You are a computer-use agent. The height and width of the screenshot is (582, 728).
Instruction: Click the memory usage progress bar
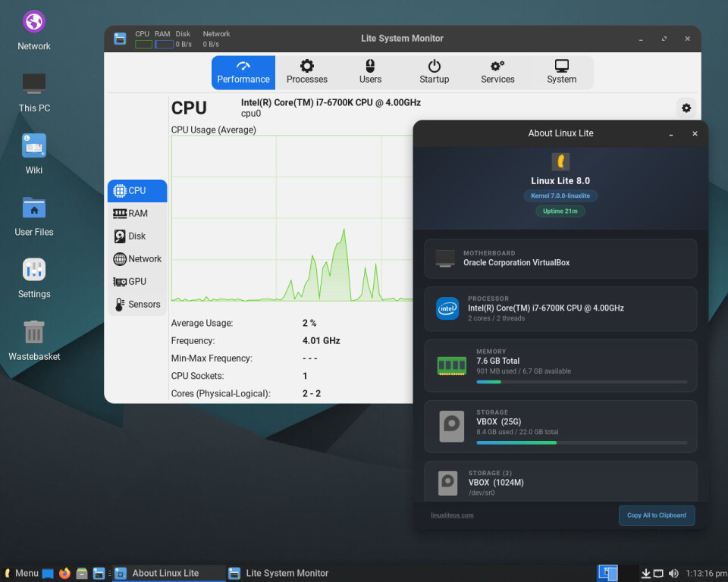coord(582,382)
